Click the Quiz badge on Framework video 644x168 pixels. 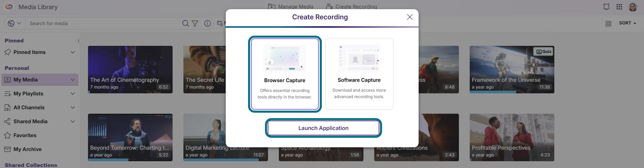[544, 52]
